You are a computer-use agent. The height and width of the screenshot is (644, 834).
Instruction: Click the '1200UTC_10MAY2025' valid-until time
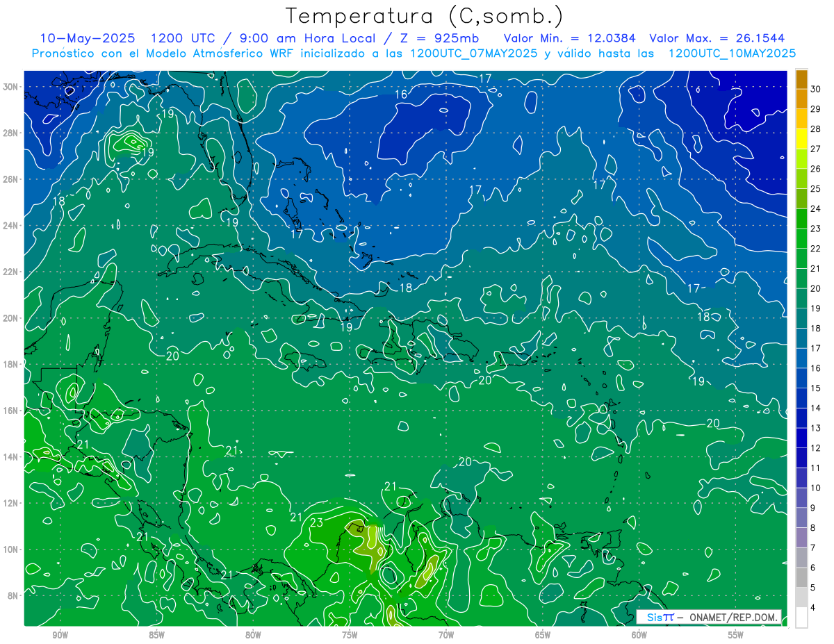tap(731, 53)
